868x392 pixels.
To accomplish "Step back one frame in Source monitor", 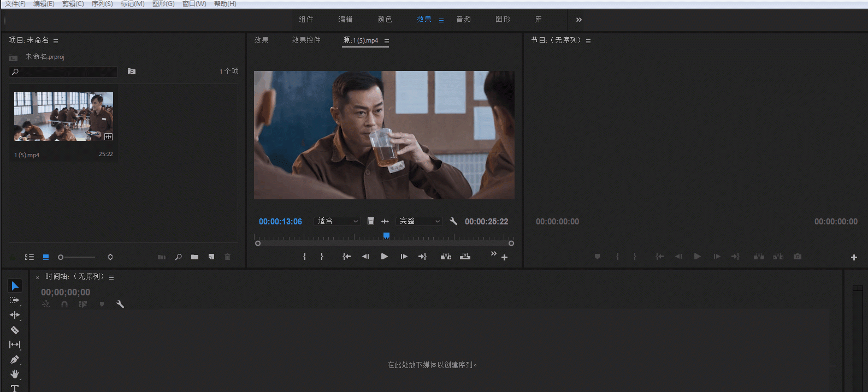I will (365, 257).
